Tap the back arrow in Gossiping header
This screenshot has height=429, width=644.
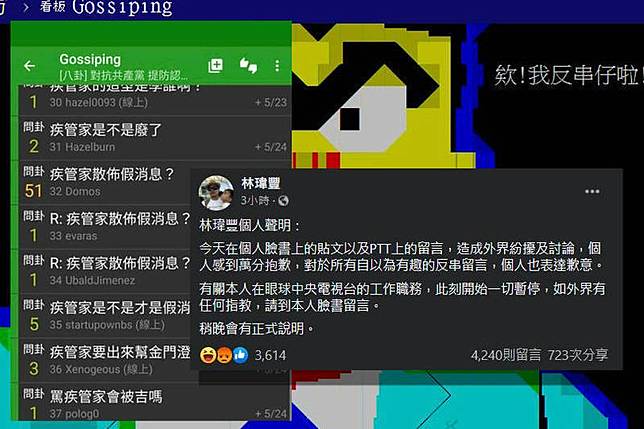(29, 66)
